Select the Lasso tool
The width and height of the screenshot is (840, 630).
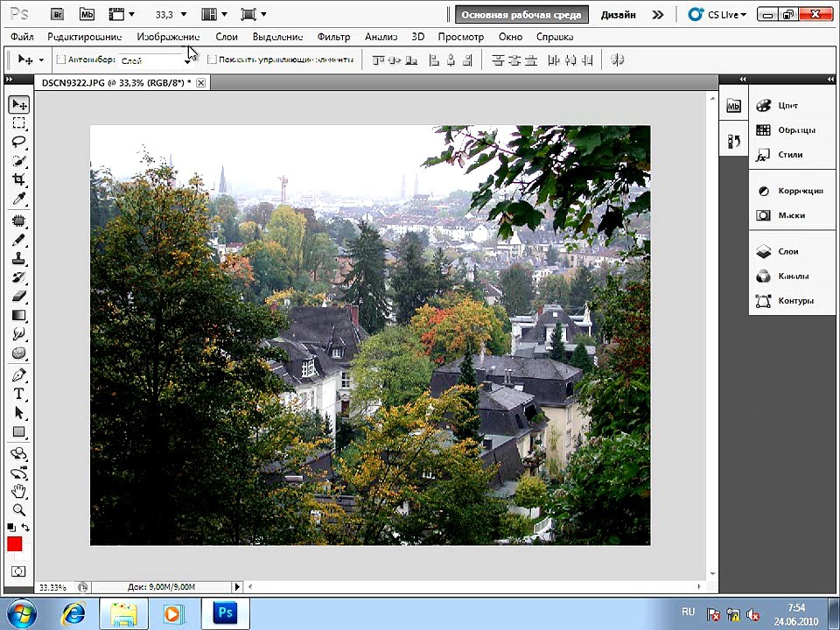click(x=18, y=142)
